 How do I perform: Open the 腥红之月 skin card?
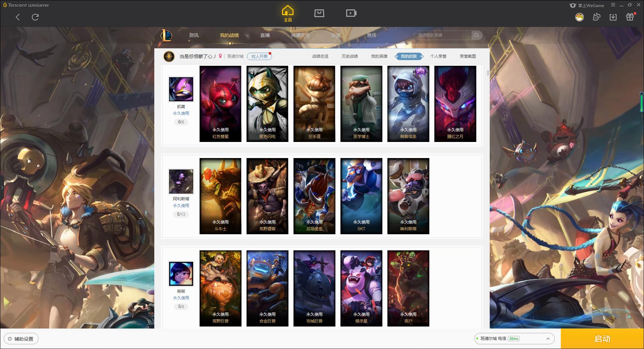point(455,104)
